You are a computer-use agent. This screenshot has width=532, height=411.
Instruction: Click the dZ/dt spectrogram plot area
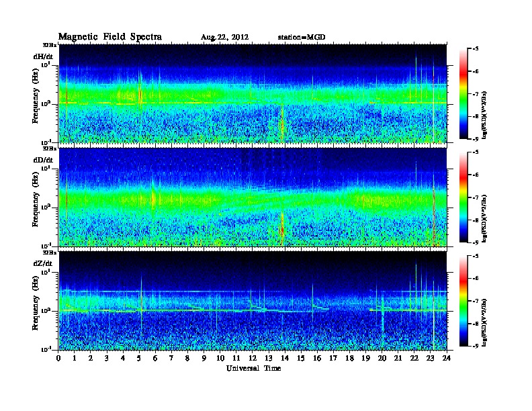tap(253, 301)
